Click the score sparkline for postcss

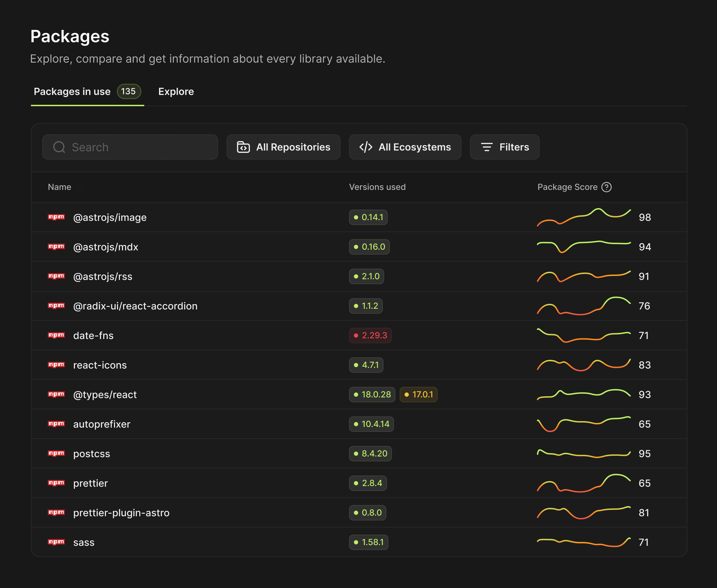tap(584, 453)
